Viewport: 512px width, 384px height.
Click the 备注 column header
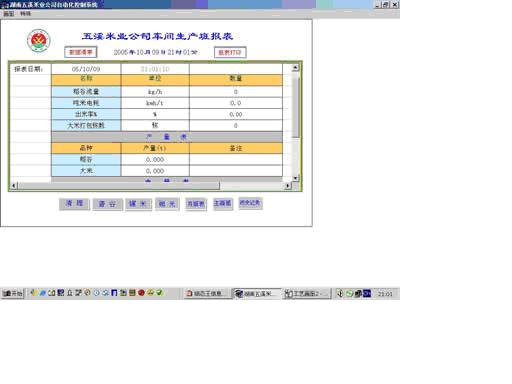tap(236, 148)
